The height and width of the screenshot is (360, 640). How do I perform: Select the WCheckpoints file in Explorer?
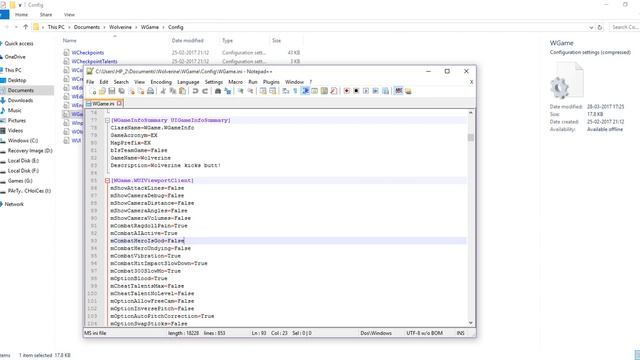pyautogui.click(x=87, y=53)
